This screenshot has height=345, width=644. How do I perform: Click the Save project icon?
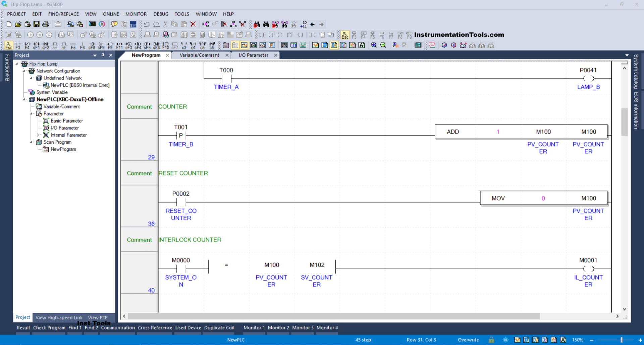point(37,24)
